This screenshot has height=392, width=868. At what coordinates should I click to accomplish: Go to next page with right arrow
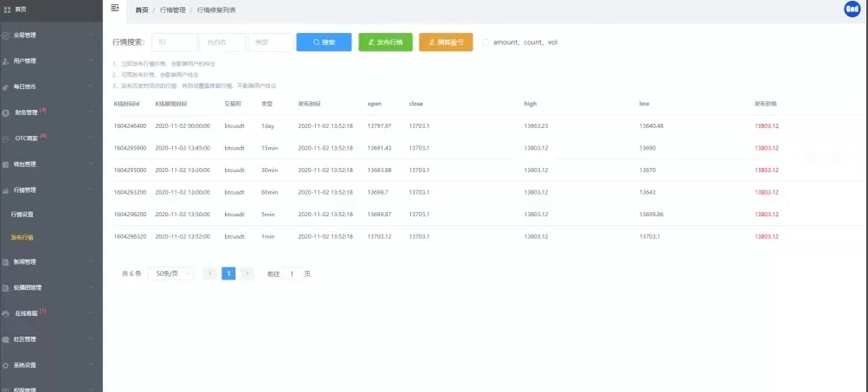pyautogui.click(x=248, y=273)
